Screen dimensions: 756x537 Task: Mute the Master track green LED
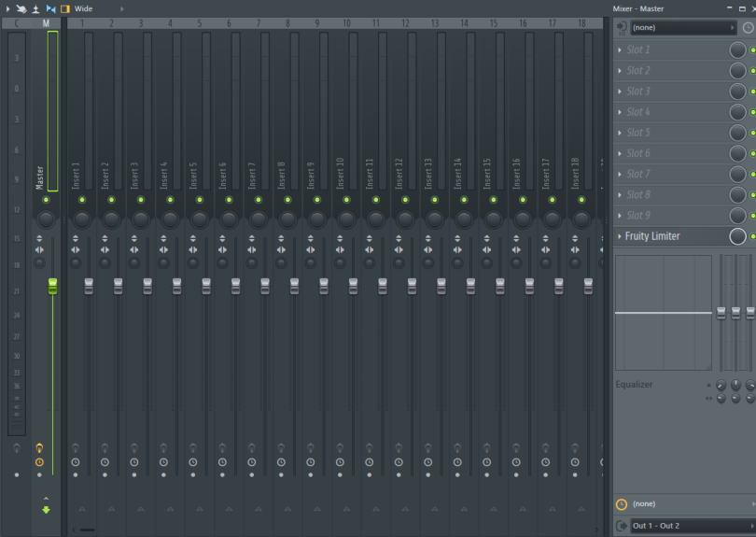pos(46,200)
